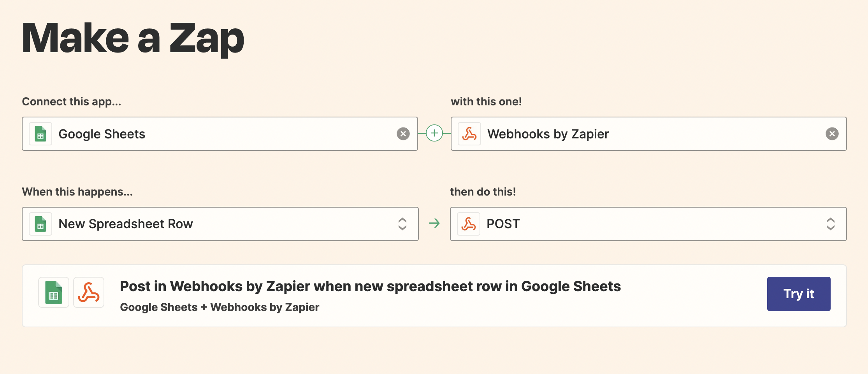
Task: Click the green plus connector icon
Action: pyautogui.click(x=434, y=133)
